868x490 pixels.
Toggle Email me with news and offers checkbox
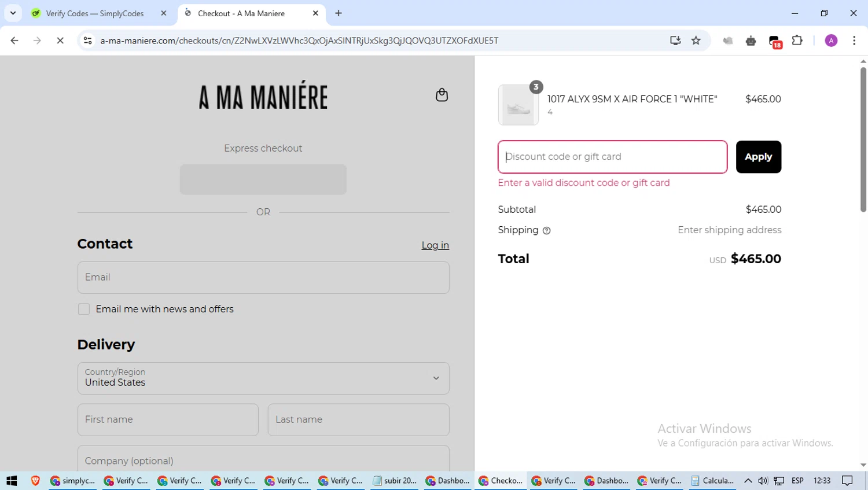click(84, 310)
